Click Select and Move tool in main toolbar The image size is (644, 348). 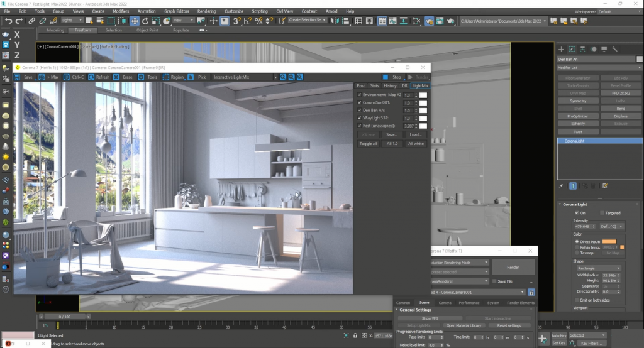[x=135, y=21]
